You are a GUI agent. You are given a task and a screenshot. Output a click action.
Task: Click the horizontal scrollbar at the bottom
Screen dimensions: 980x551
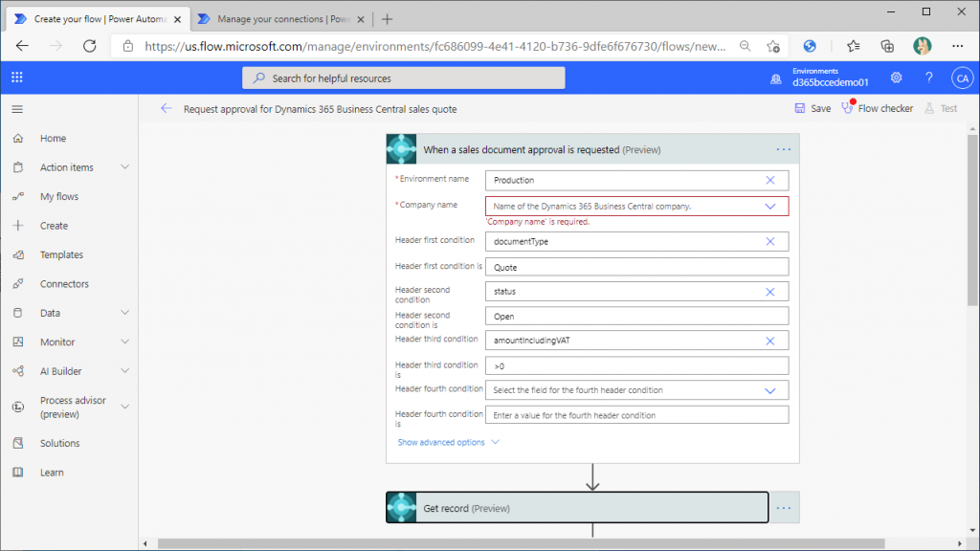(x=522, y=543)
